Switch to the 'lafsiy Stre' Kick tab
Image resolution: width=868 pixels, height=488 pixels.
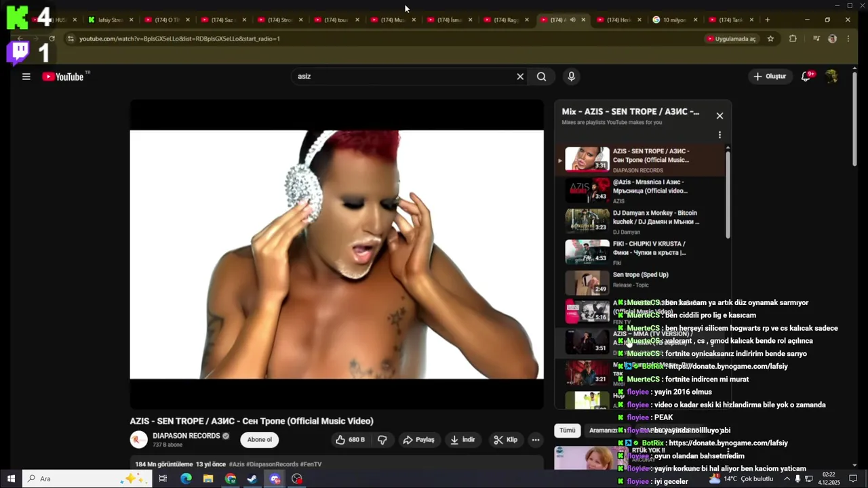pos(111,20)
